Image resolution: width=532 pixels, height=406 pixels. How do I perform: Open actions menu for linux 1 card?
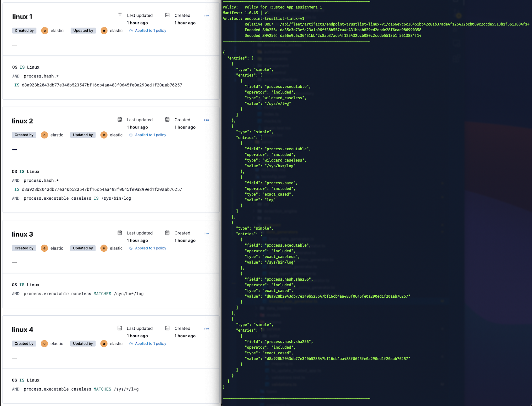pos(206,15)
